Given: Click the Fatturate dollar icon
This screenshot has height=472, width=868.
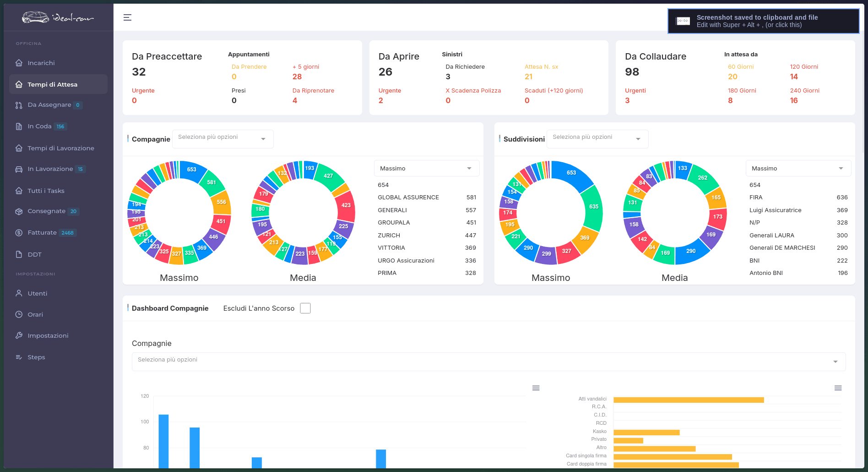Looking at the screenshot, I should [19, 233].
